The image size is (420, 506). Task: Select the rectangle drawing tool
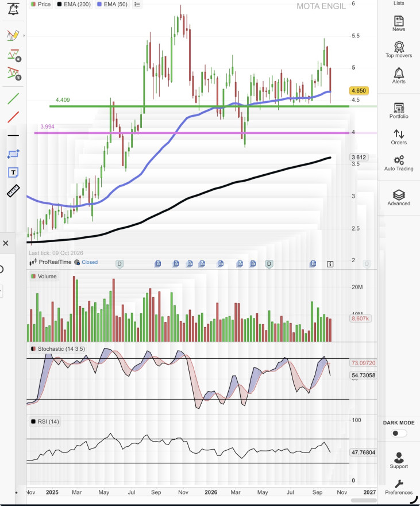point(13,154)
